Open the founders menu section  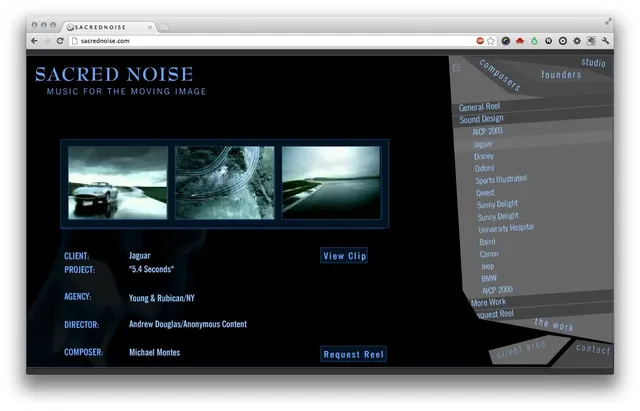(x=561, y=75)
